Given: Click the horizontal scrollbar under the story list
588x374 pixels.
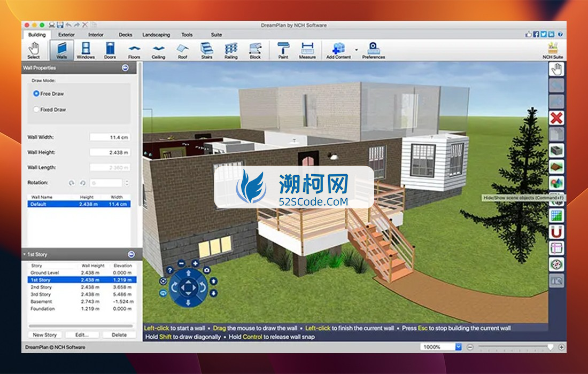Looking at the screenshot, I should coord(81,326).
